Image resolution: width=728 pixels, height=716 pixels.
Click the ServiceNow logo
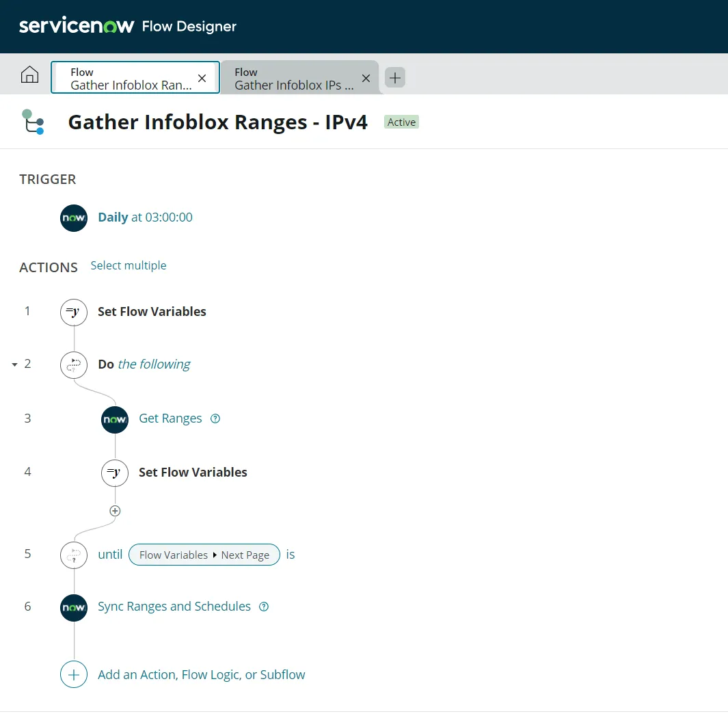coord(77,25)
